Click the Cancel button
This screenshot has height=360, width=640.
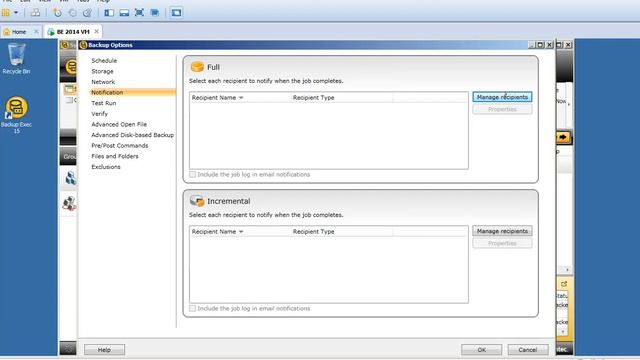pos(528,350)
